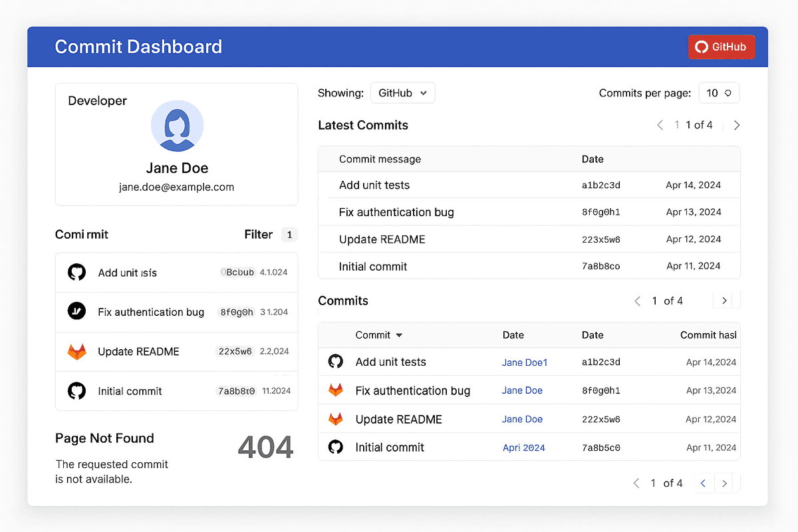The height and width of the screenshot is (532, 798).
Task: Select the GitLab icon next to 'Fix authentication bug' row
Action: (336, 390)
